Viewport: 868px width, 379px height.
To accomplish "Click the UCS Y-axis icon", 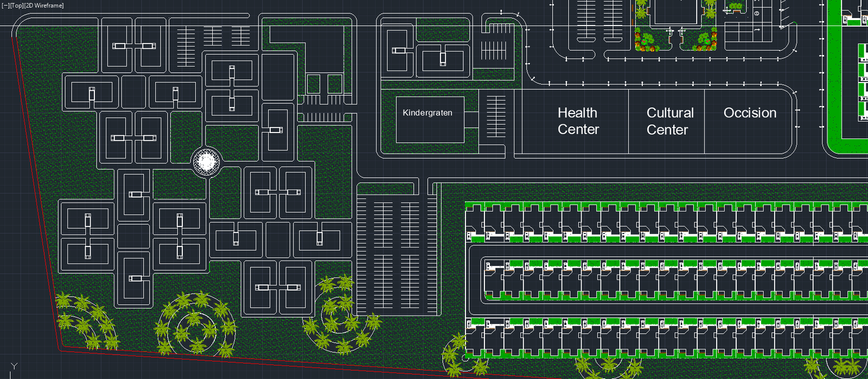I will (x=14, y=368).
